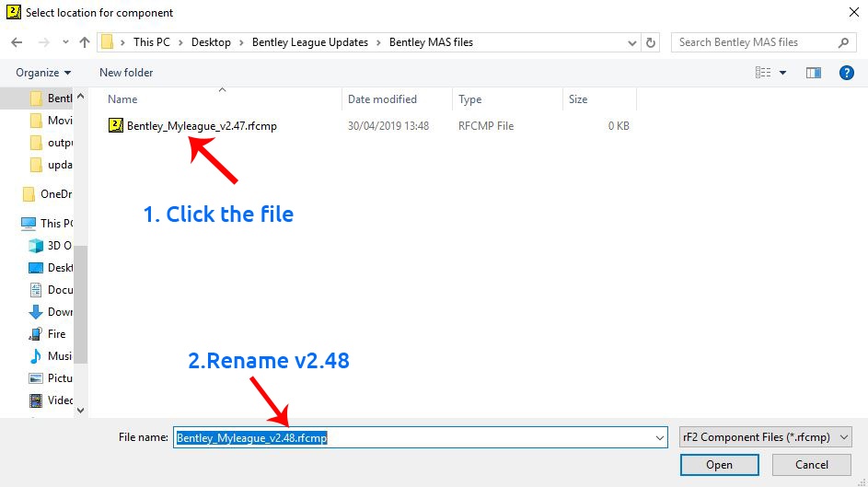
Task: Open Bentl folder in navigation pane
Action: pos(51,99)
